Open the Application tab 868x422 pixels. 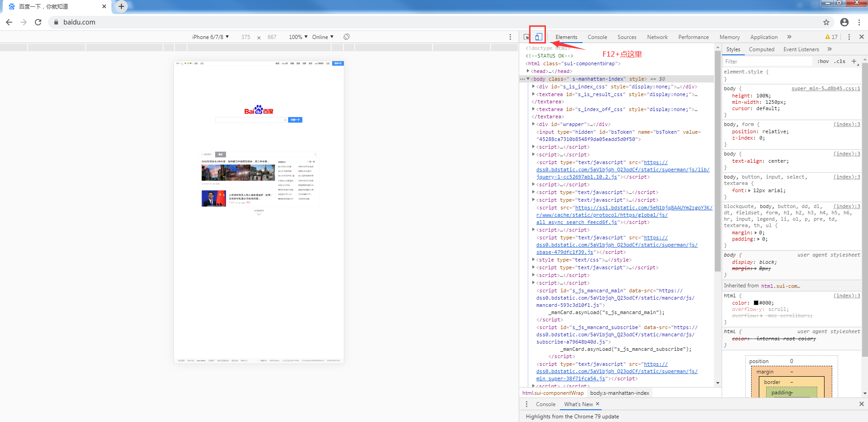pyautogui.click(x=764, y=37)
